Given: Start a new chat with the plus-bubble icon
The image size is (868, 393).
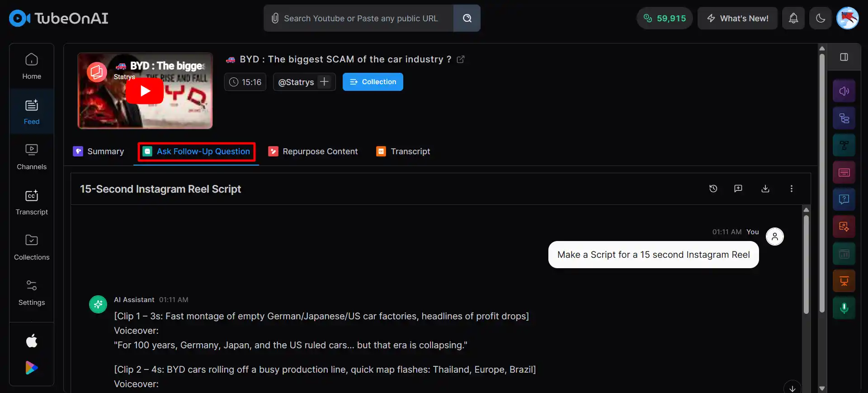Looking at the screenshot, I should pyautogui.click(x=738, y=189).
